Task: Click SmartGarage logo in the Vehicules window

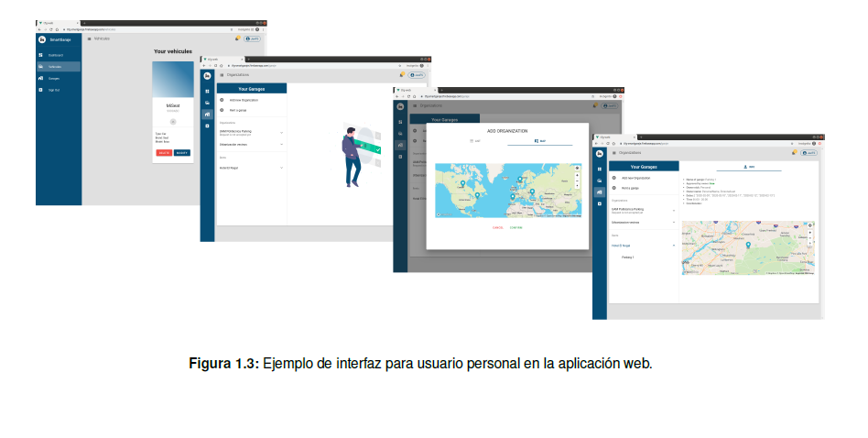Action: (42, 39)
